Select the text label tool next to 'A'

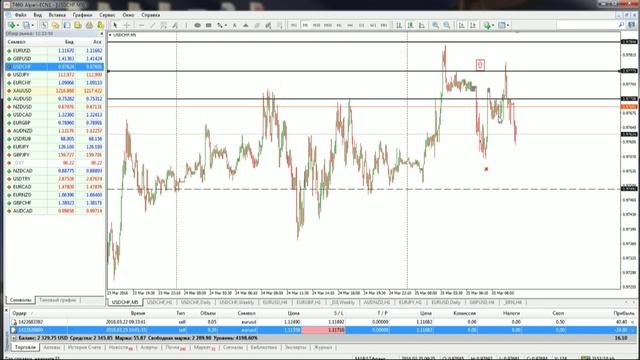[246, 25]
